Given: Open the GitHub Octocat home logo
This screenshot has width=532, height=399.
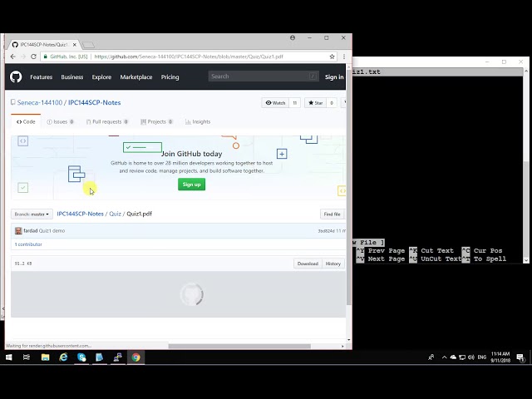Looking at the screenshot, I should [16, 76].
